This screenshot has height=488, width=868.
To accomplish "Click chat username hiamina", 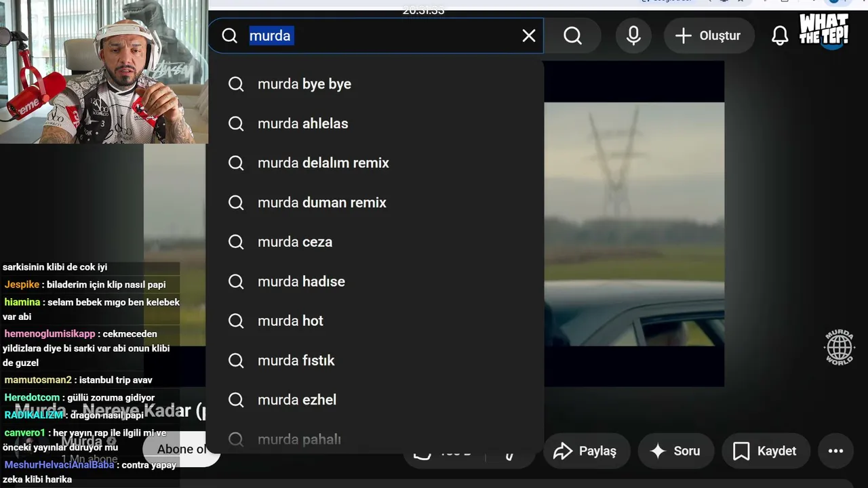I will tap(22, 302).
